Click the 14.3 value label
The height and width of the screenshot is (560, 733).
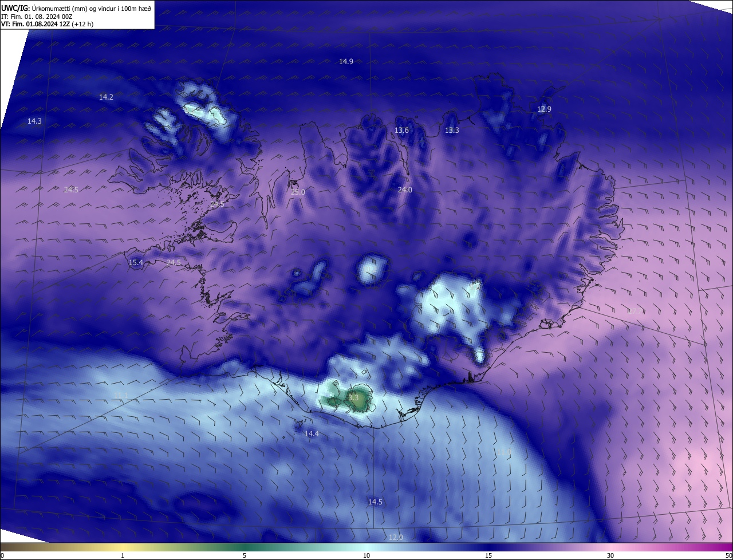34,121
